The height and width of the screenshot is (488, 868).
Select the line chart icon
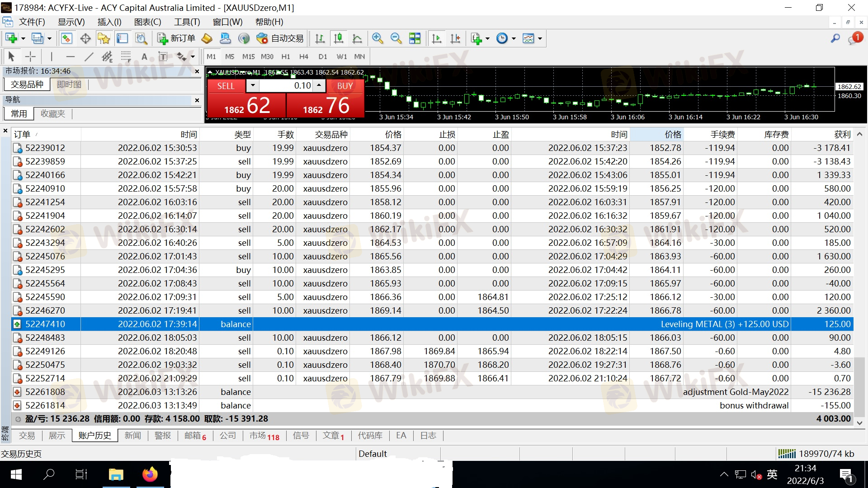point(357,38)
